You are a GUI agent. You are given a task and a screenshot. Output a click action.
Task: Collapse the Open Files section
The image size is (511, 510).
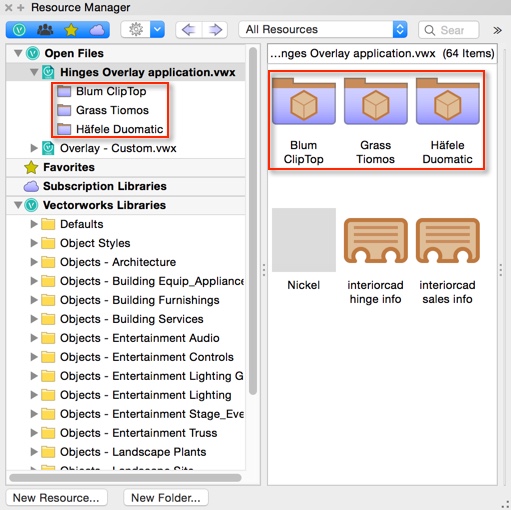tap(18, 53)
